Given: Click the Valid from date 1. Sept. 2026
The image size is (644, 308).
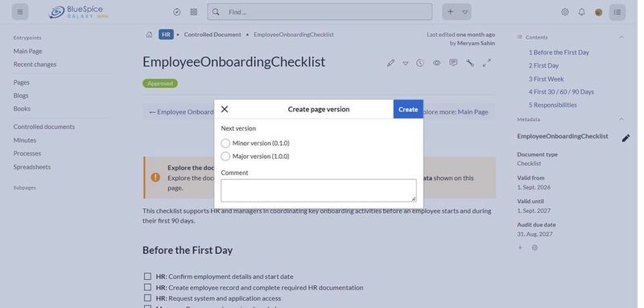Looking at the screenshot, I should (x=534, y=187).
